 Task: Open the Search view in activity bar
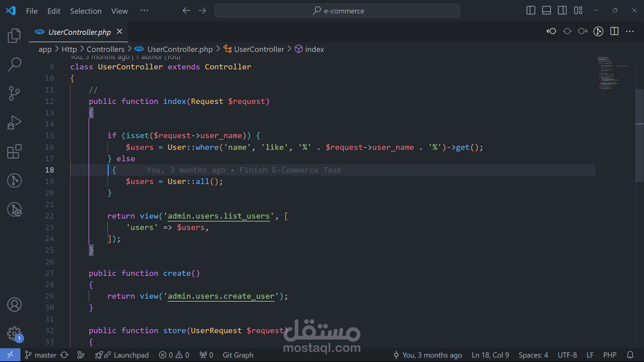[14, 64]
